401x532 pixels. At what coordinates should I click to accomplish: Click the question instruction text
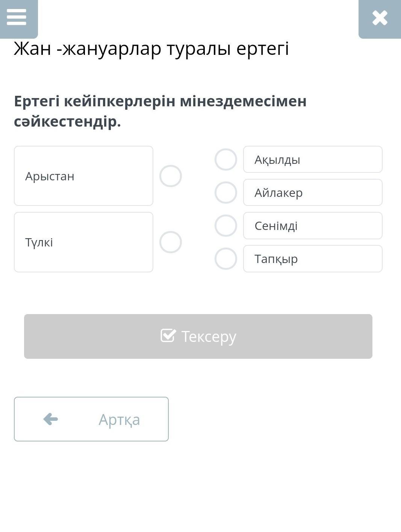coord(160,111)
